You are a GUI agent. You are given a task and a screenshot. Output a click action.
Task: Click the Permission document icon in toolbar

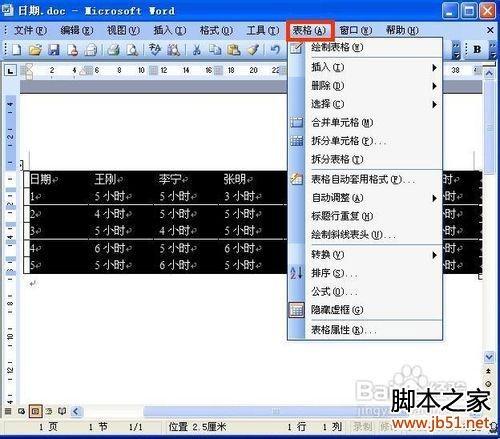tap(72, 50)
